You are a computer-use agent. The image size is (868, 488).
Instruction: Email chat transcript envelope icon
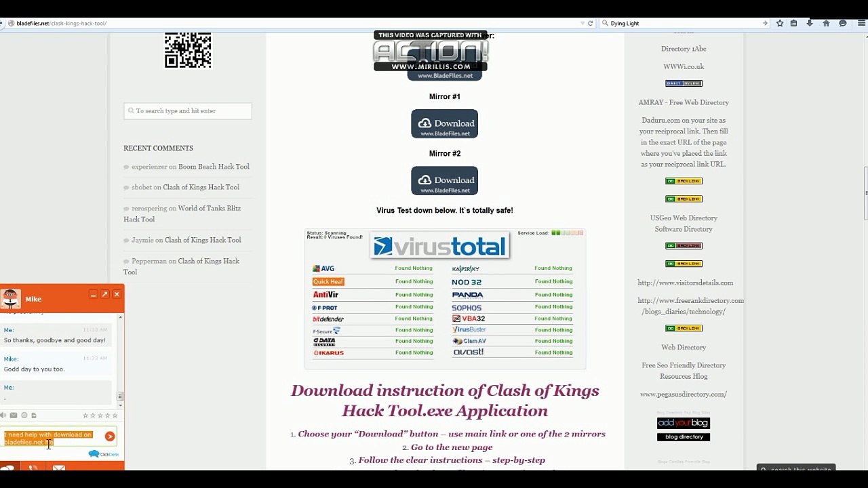pos(14,415)
